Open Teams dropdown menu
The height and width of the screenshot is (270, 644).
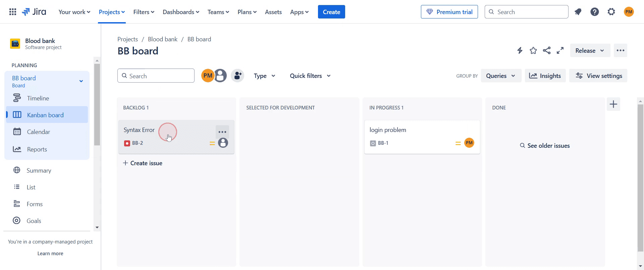pyautogui.click(x=218, y=12)
